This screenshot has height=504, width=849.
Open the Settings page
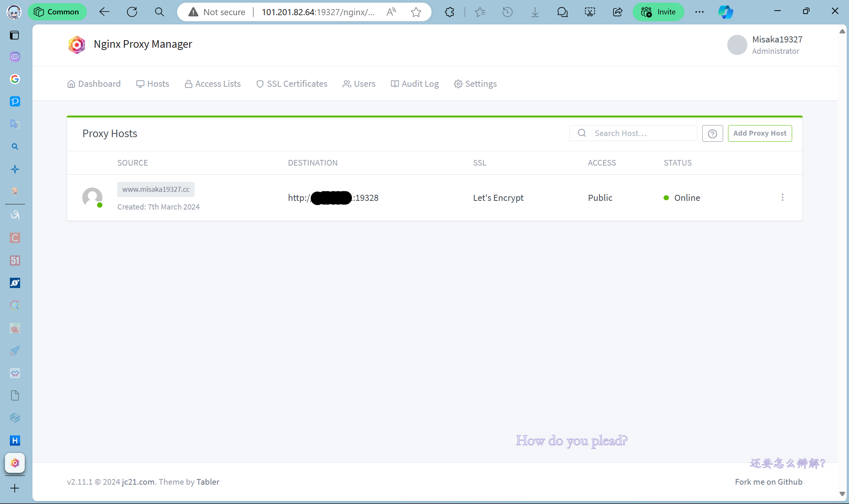[x=475, y=84]
